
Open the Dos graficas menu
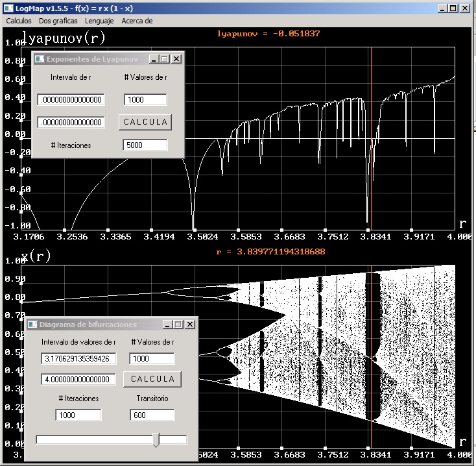tap(58, 21)
